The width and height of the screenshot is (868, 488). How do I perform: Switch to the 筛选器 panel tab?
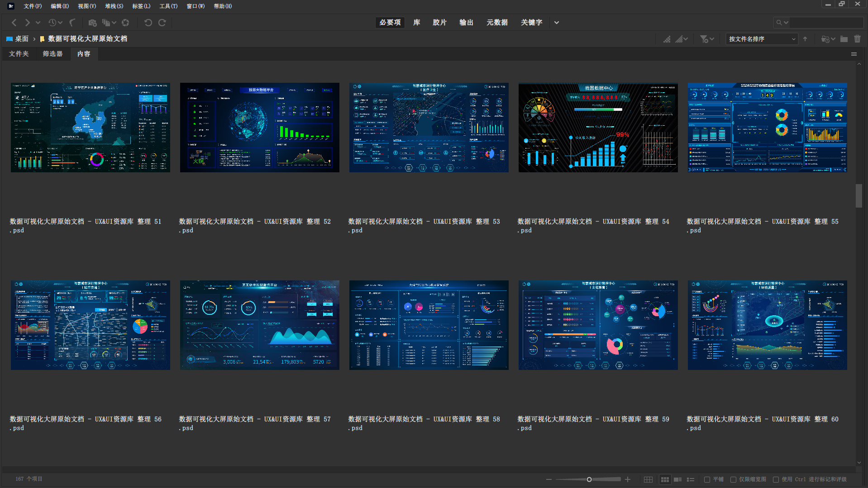pos(52,54)
